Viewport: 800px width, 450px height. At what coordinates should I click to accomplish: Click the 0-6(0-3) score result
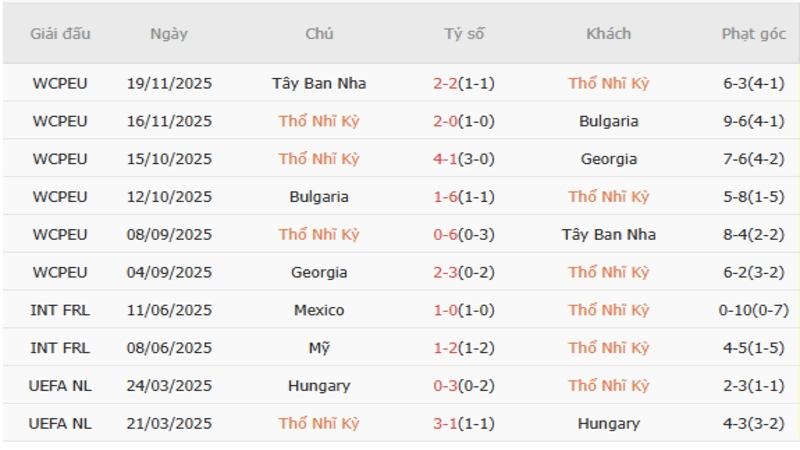464,235
